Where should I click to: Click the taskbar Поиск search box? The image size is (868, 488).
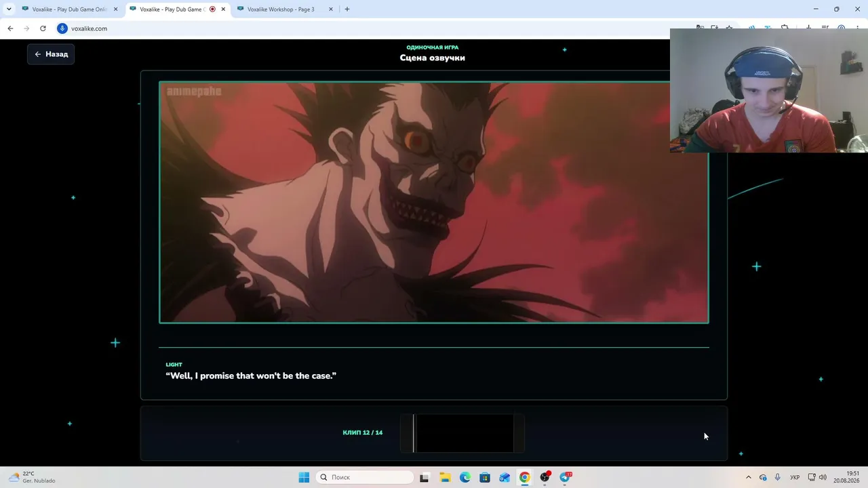366,477
